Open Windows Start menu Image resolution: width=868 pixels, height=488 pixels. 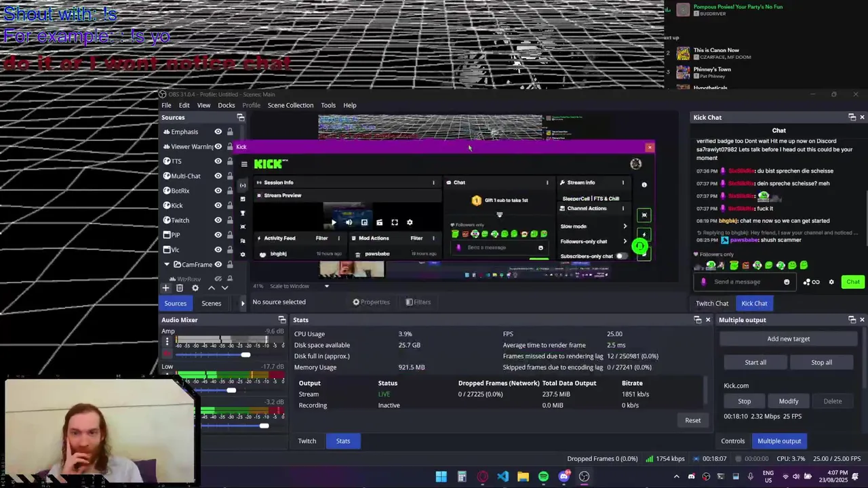click(441, 476)
